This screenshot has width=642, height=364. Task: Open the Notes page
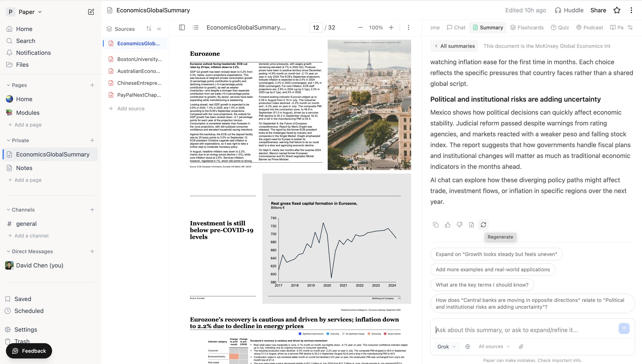click(x=20, y=168)
